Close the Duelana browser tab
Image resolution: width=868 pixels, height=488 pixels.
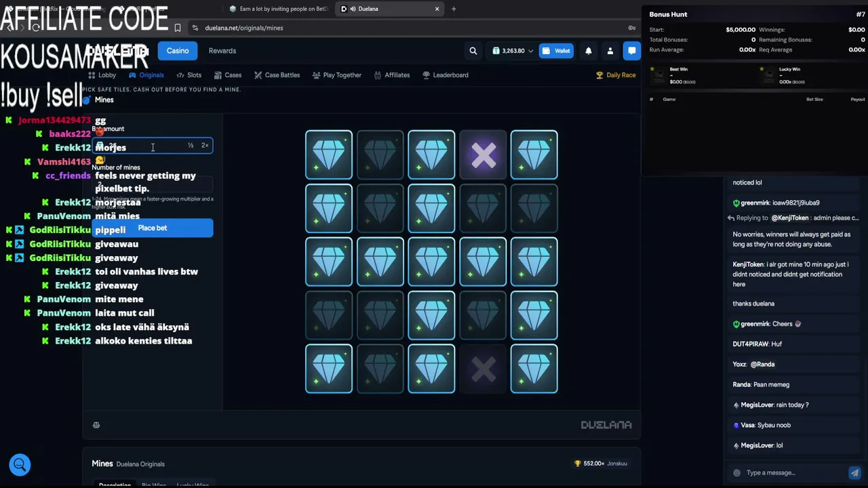[437, 9]
